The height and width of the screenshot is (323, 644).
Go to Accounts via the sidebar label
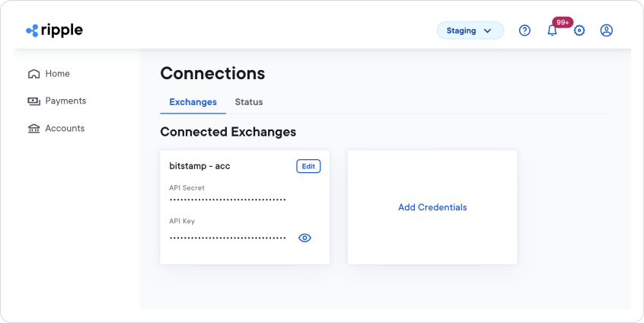[x=65, y=129]
